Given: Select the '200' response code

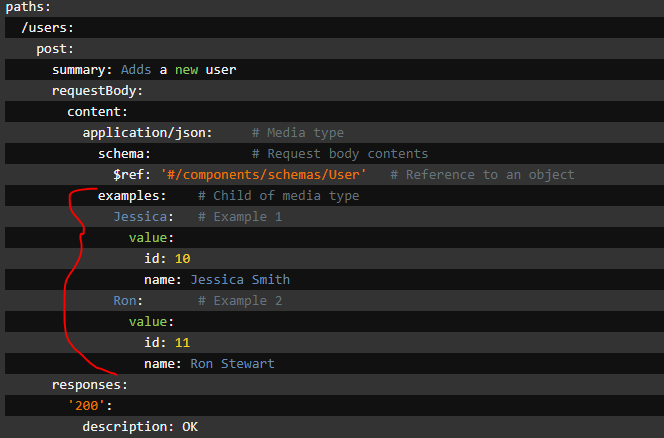Looking at the screenshot, I should 87,406.
